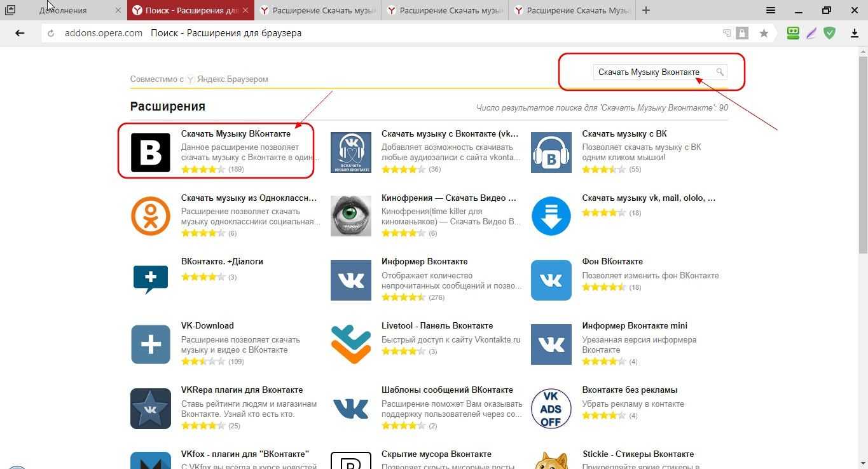This screenshot has width=868, height=469.
Task: Click star rating of Информер Вконтакте (276)
Action: tap(403, 297)
